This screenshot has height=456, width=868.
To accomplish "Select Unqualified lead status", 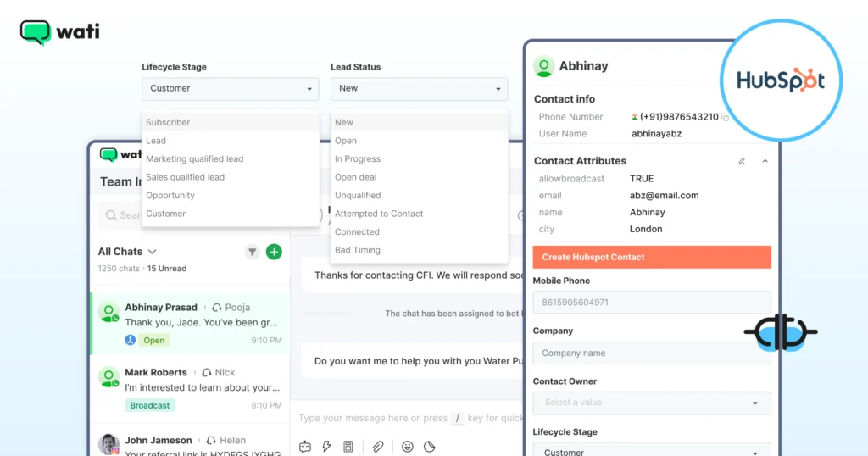I will [x=419, y=195].
